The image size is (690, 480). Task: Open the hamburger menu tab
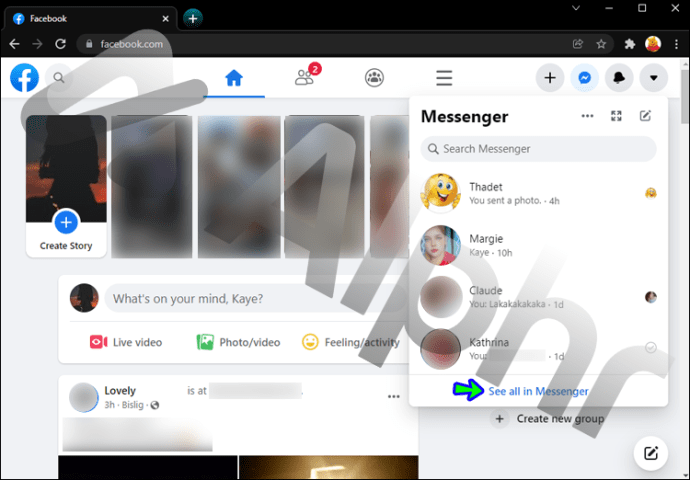click(444, 78)
